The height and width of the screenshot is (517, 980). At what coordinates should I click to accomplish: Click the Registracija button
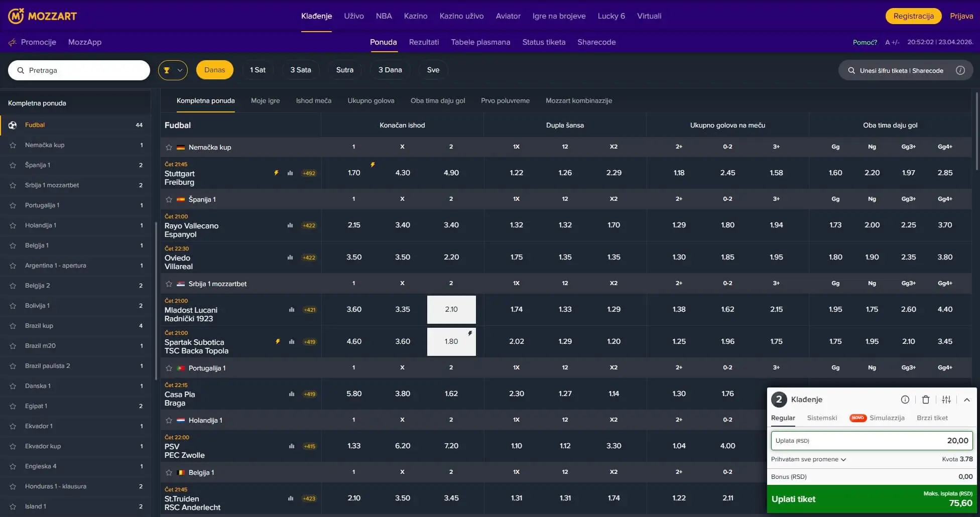click(x=914, y=16)
